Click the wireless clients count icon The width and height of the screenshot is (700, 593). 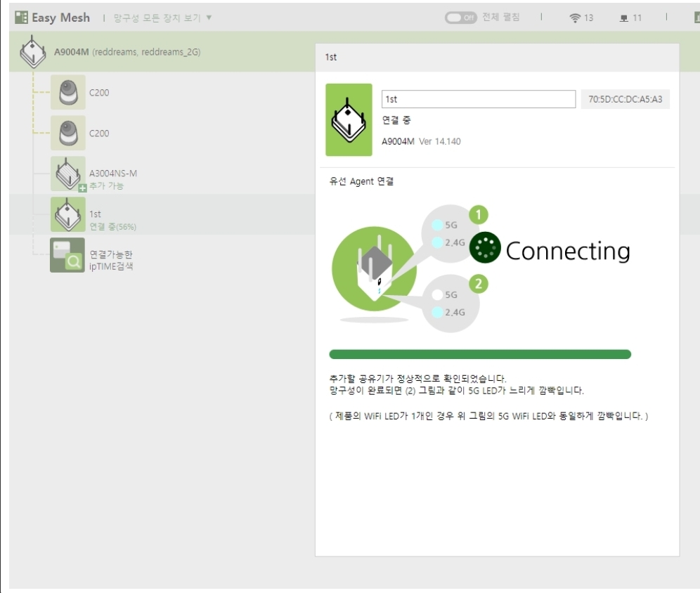pyautogui.click(x=575, y=18)
